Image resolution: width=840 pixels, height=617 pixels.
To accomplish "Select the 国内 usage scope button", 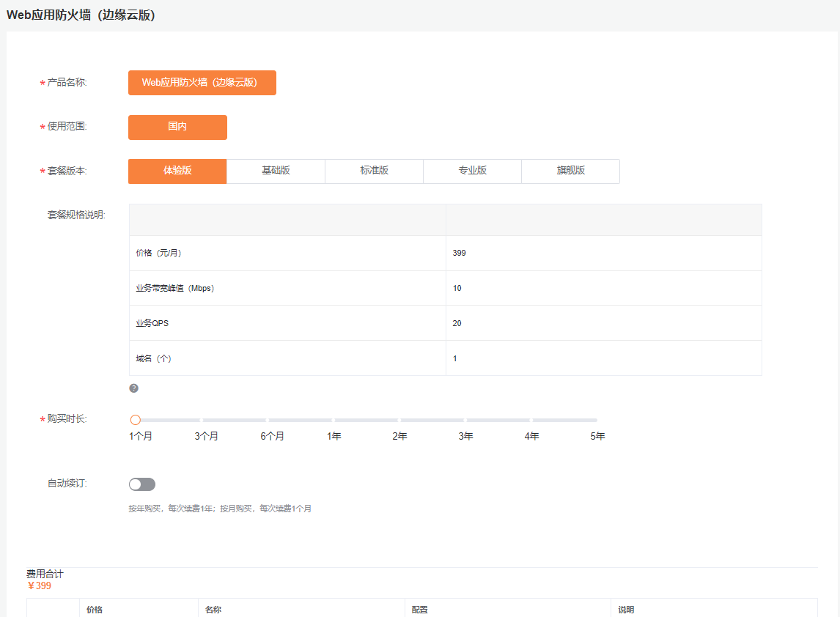I will click(177, 127).
